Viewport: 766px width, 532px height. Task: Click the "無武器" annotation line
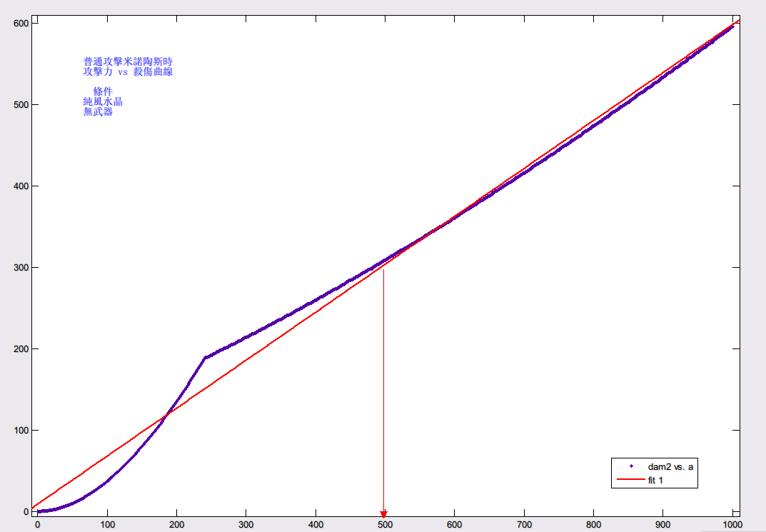(98, 112)
